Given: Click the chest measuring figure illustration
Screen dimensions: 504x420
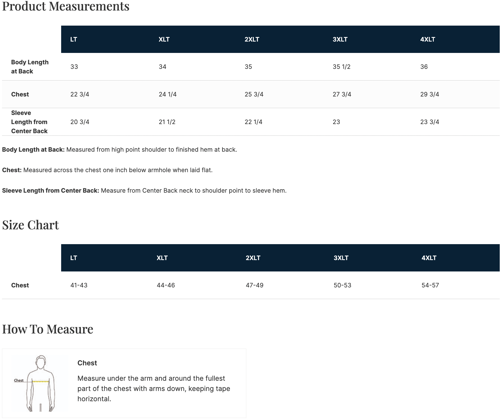Looking at the screenshot, I should pyautogui.click(x=40, y=383).
